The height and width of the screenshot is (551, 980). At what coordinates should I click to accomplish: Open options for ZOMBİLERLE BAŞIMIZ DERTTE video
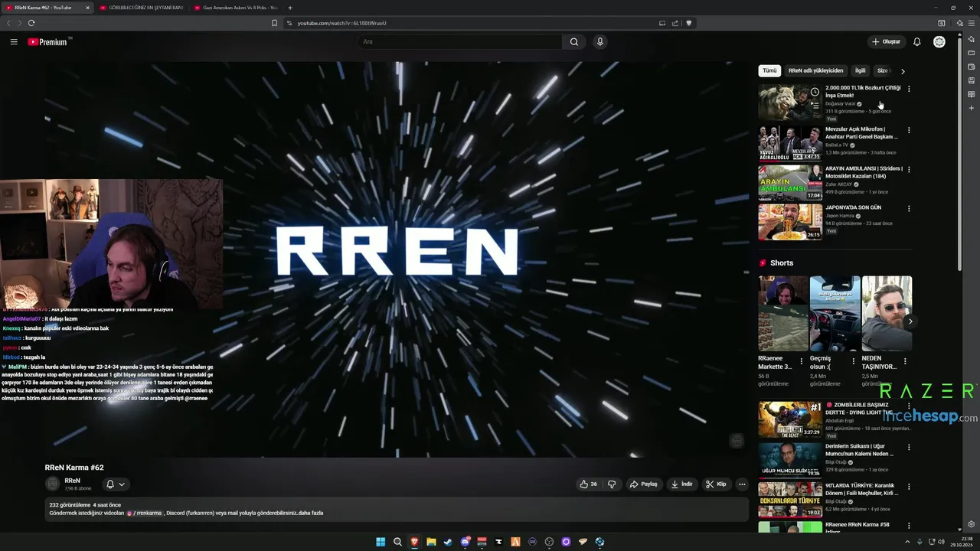pyautogui.click(x=909, y=406)
